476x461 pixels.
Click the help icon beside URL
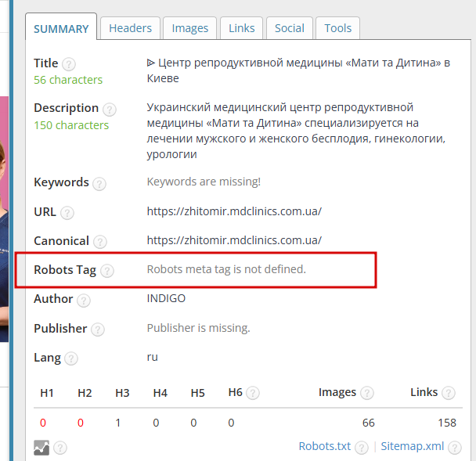tap(67, 213)
